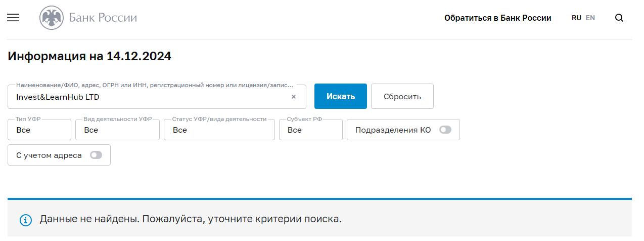Open the hamburger menu icon

[13, 18]
